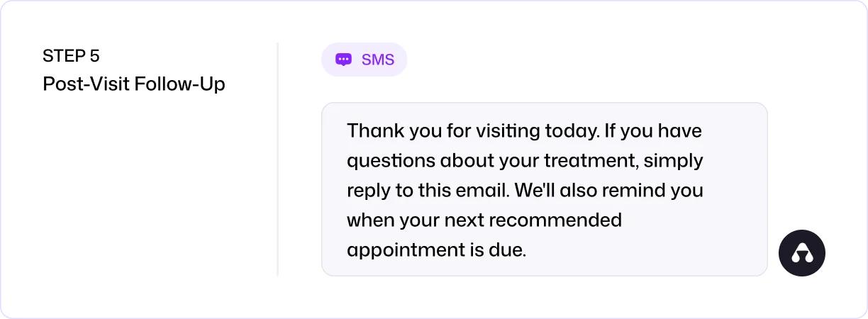Open the Post-Visit Follow-Up step title
Screen dimensions: 868x319
(x=134, y=84)
